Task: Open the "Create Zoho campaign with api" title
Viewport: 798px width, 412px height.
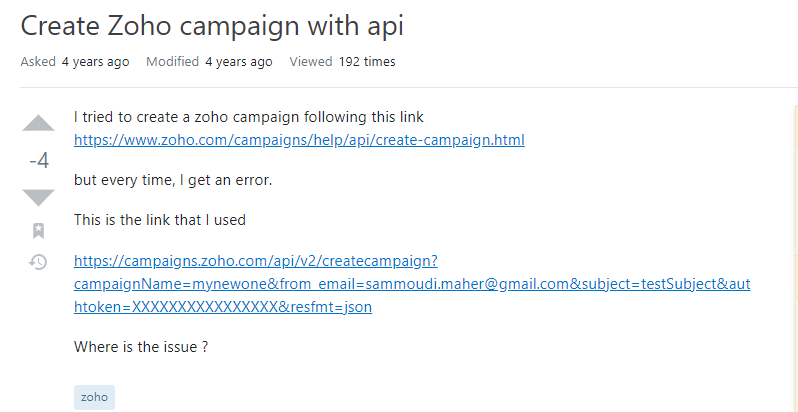Action: (212, 25)
